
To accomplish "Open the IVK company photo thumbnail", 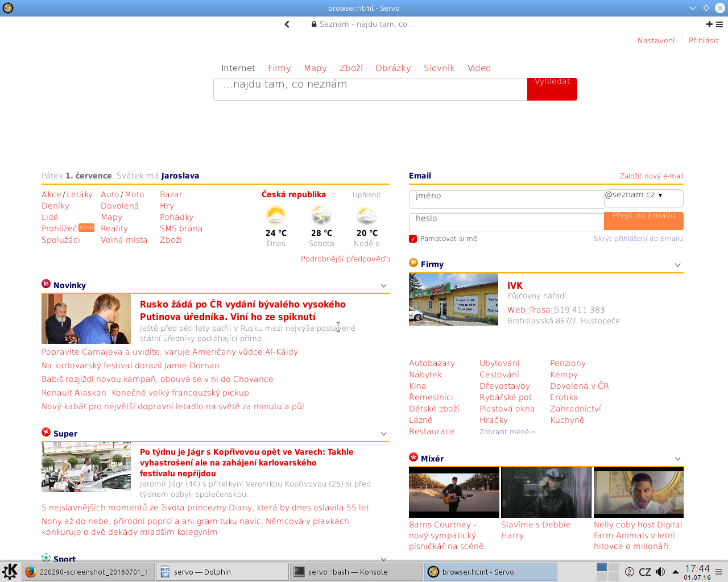I will pos(453,299).
